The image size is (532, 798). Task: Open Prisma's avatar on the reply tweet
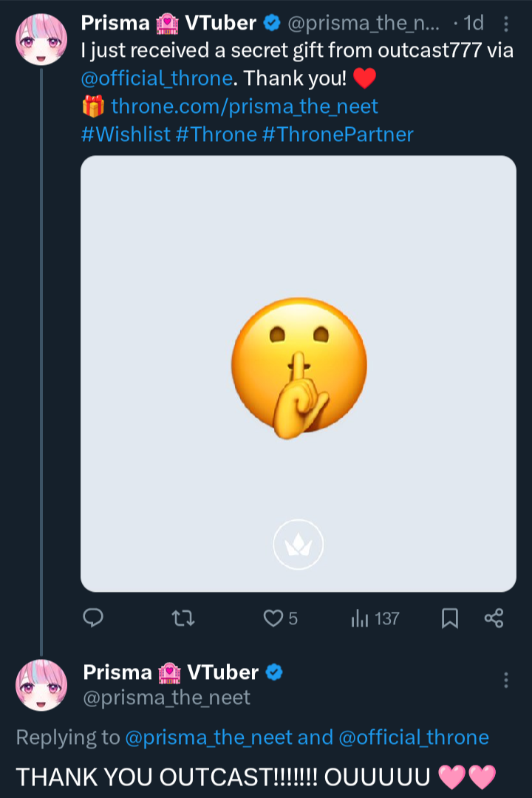41,685
